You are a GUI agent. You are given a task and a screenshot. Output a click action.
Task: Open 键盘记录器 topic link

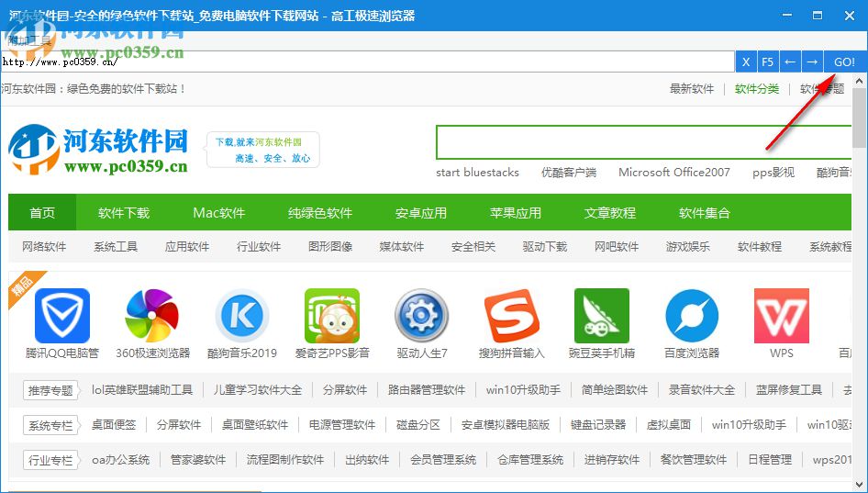pyautogui.click(x=598, y=425)
